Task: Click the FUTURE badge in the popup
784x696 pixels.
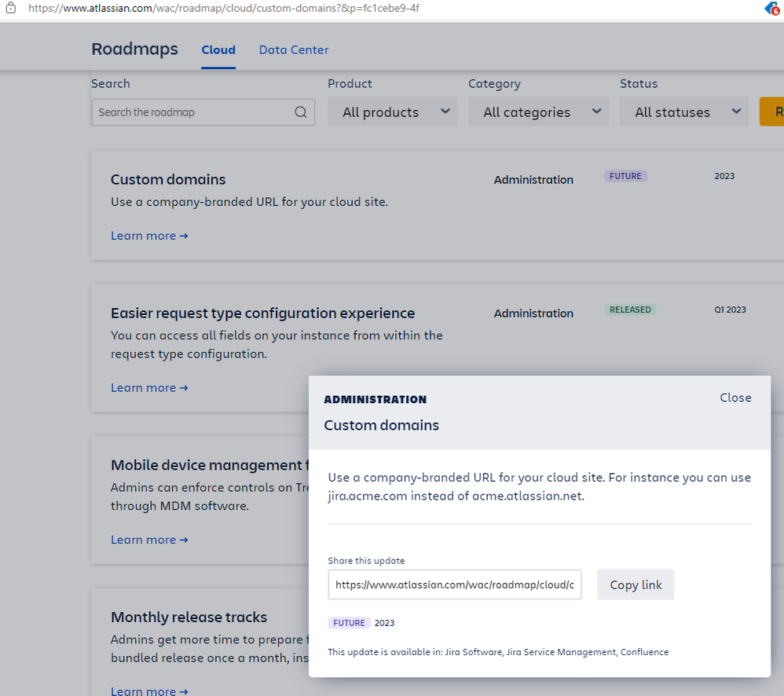Action: click(349, 623)
